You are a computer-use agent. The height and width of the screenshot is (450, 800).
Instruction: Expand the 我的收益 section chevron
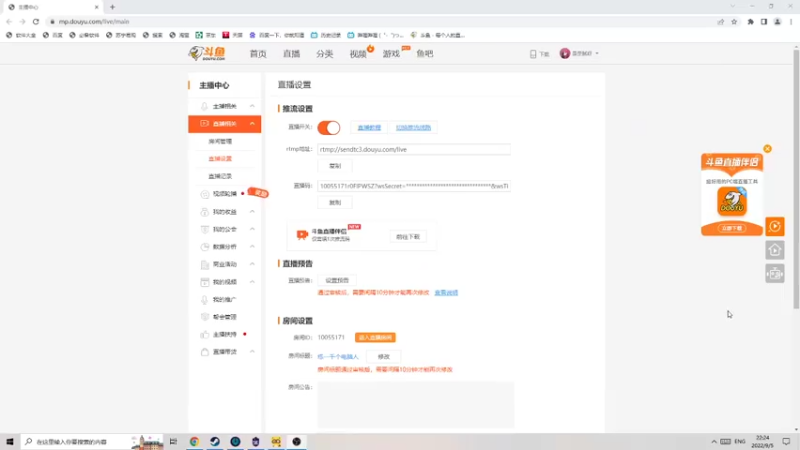[252, 211]
